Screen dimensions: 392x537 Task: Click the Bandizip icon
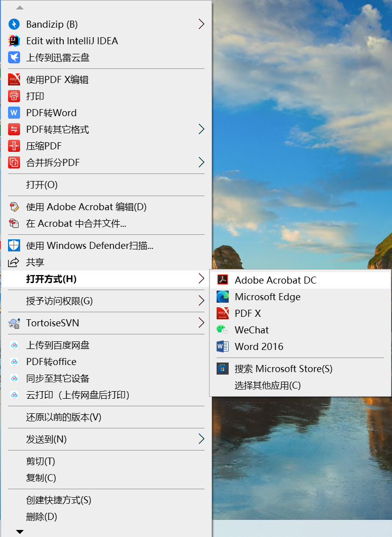tap(14, 24)
